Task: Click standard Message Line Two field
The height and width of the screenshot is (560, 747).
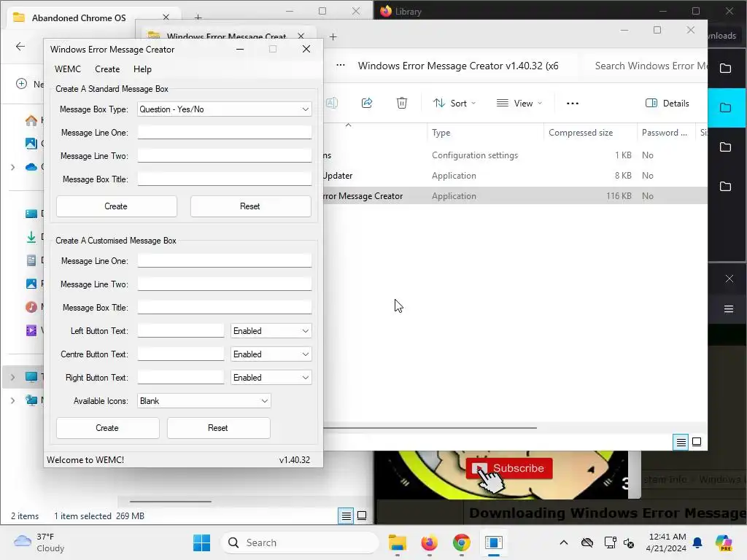Action: pyautogui.click(x=225, y=156)
